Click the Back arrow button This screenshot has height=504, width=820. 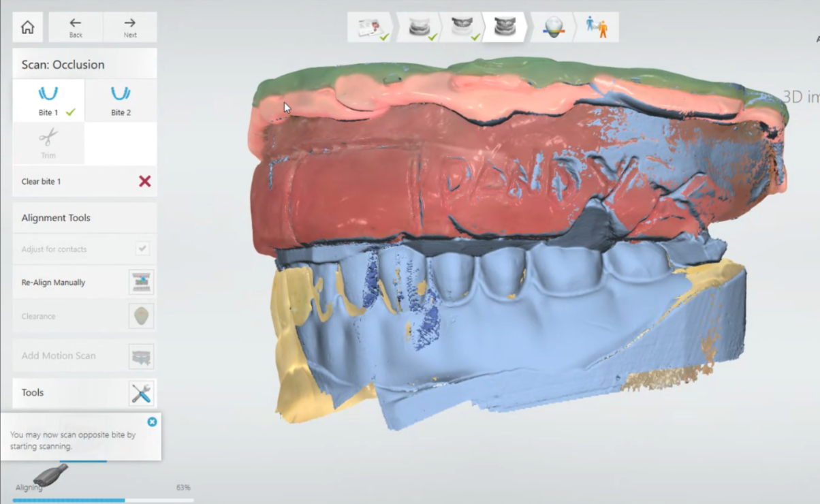pyautogui.click(x=76, y=27)
